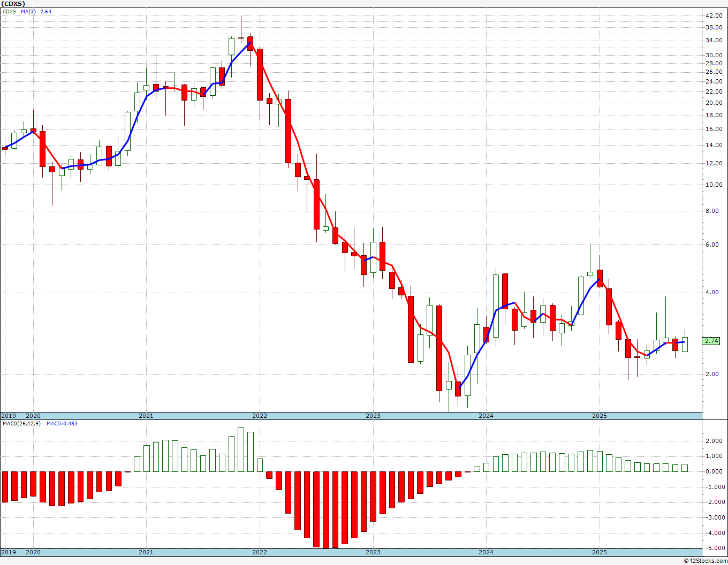Click the 24.00 price axis label
Image resolution: width=728 pixels, height=565 pixels.
pos(714,82)
